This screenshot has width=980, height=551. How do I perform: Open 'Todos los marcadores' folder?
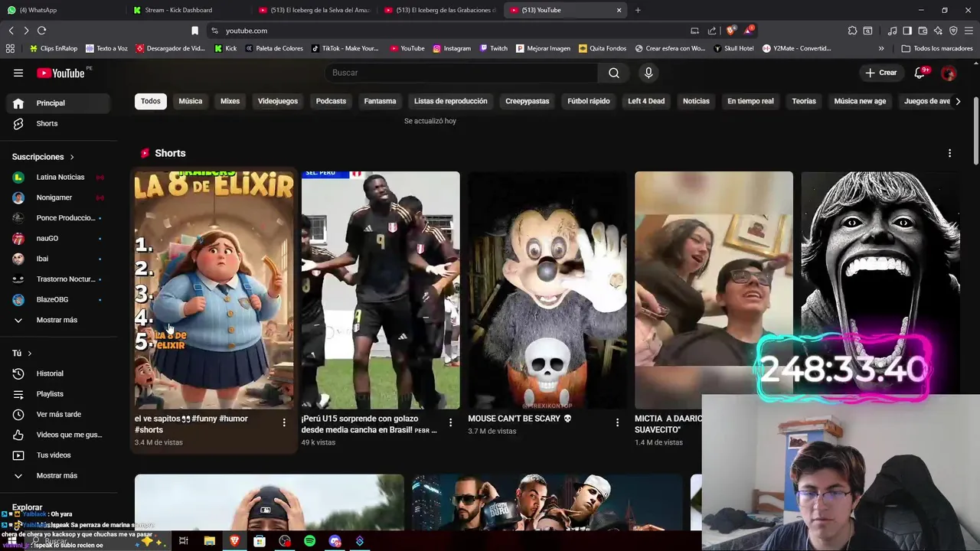(937, 48)
